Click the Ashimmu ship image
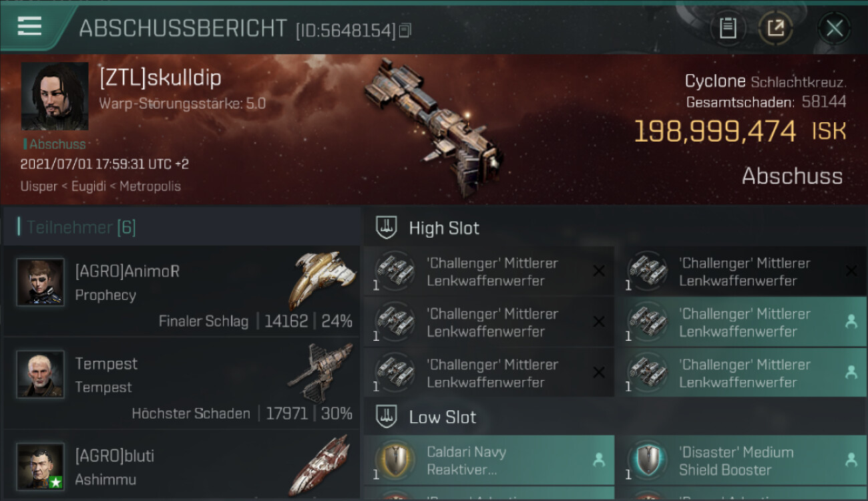868x501 pixels. point(320,466)
